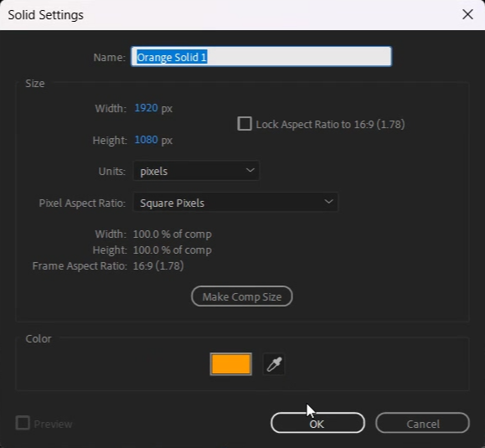Click the Size section label

click(35, 84)
